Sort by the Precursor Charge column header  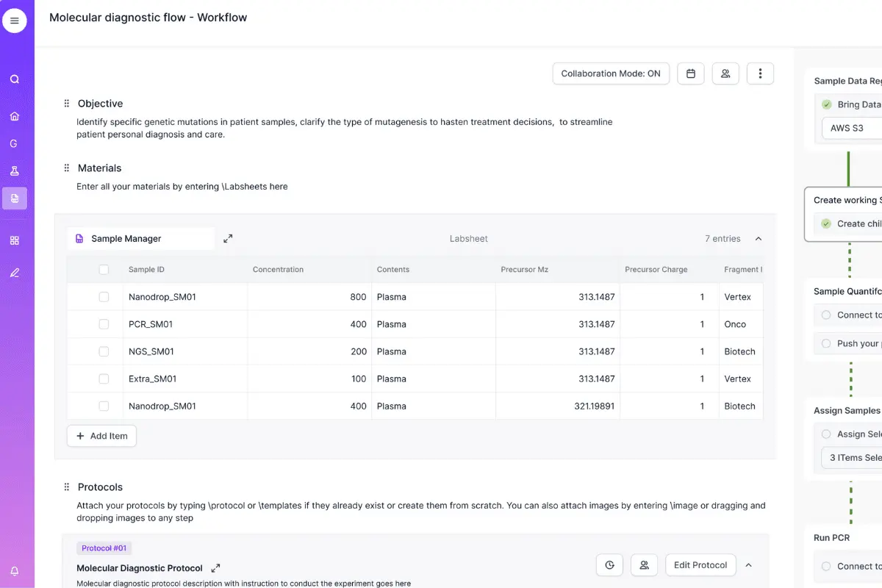click(656, 270)
